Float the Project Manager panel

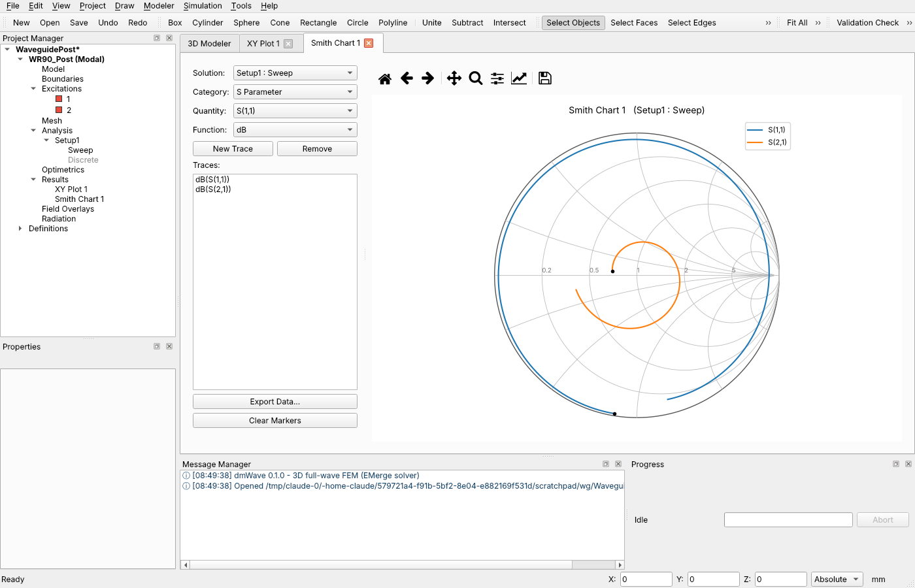coord(157,38)
